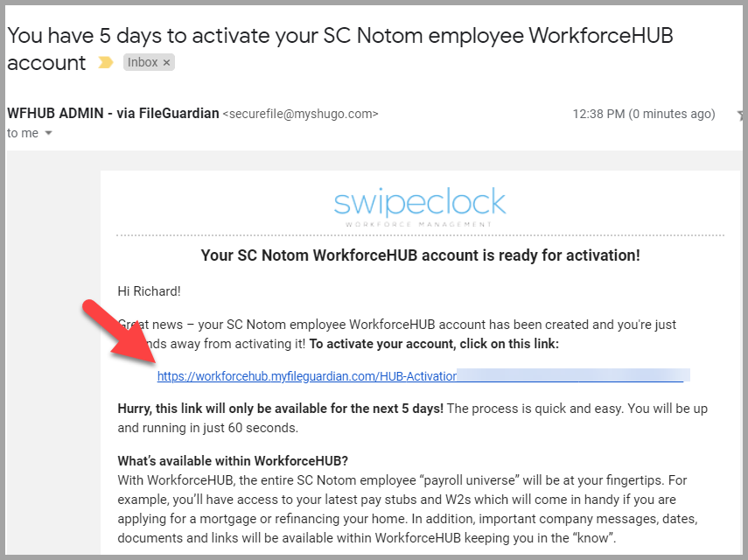Open the WorkforceHUB activation link
Viewport: 748px width, 560px height.
306,375
